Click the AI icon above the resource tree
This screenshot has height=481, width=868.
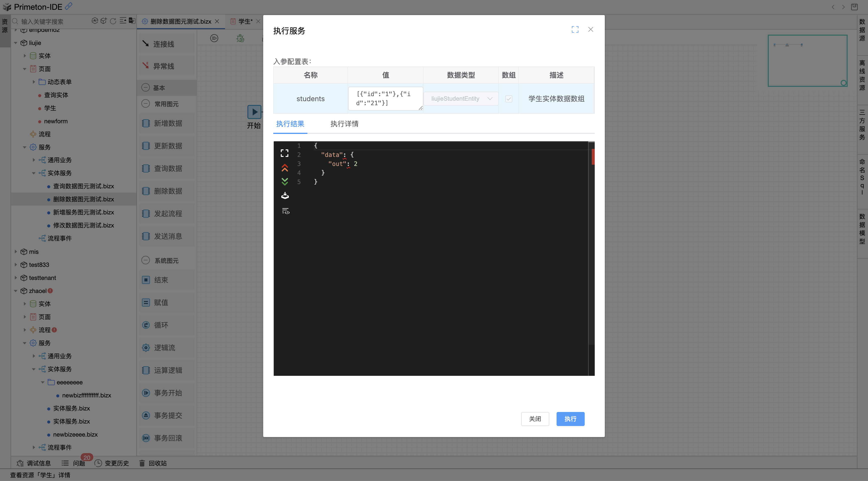pos(95,21)
